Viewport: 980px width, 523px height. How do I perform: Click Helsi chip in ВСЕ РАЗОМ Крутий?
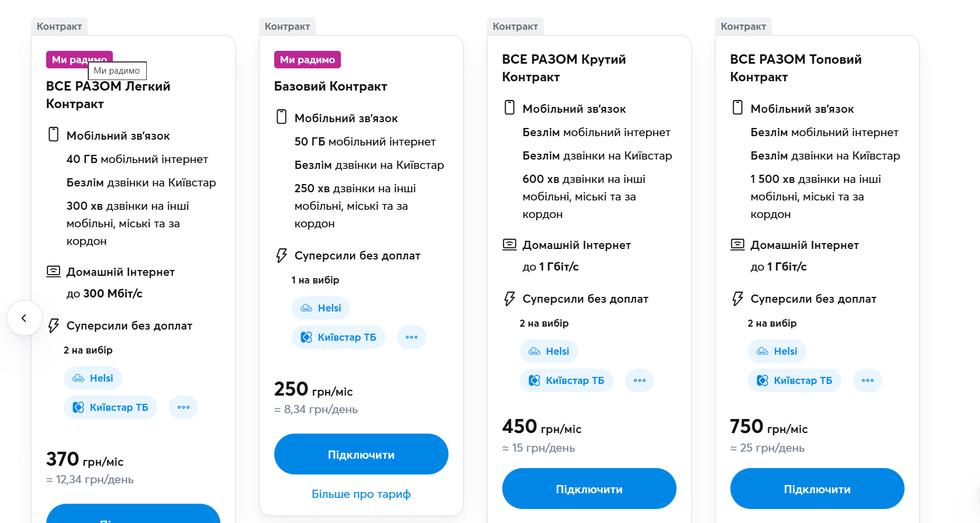[548, 351]
